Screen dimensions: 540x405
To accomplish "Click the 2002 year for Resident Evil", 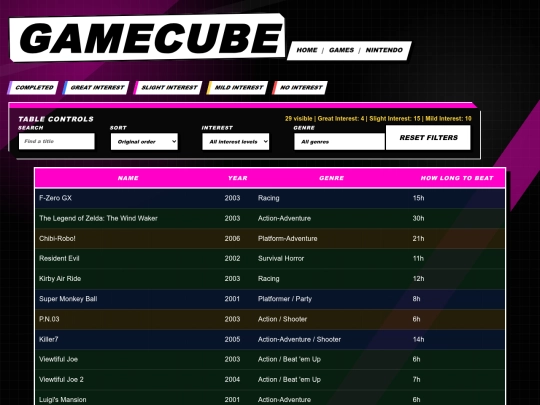I will coord(232,258).
